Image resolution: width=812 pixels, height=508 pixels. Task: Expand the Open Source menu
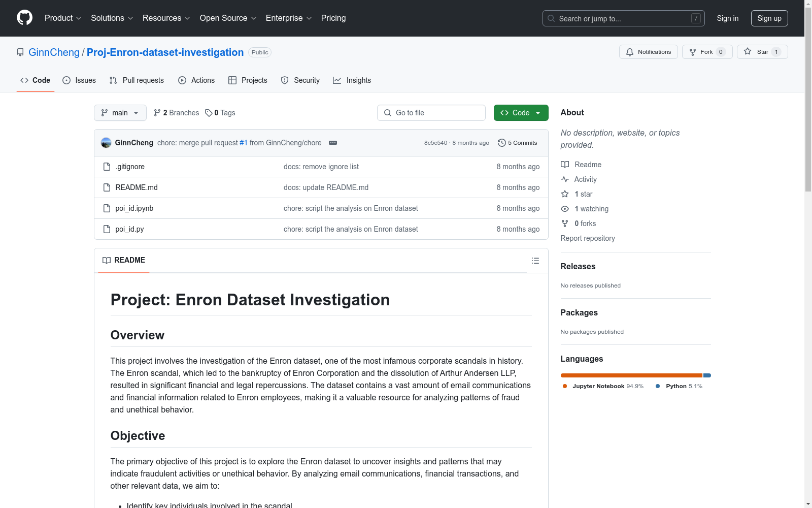[228, 18]
